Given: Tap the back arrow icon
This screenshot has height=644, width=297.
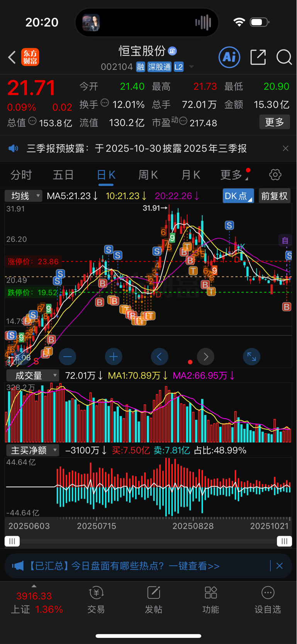Looking at the screenshot, I should pyautogui.click(x=12, y=57).
